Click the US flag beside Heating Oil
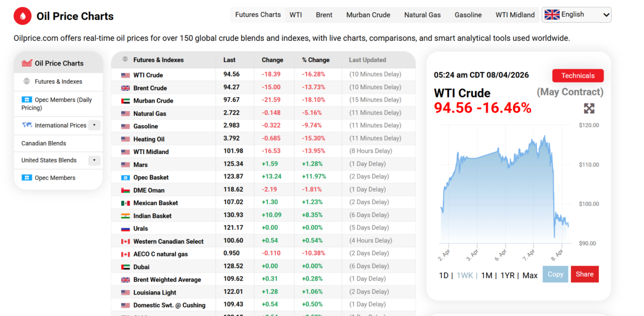The width and height of the screenshot is (644, 316). tap(125, 139)
